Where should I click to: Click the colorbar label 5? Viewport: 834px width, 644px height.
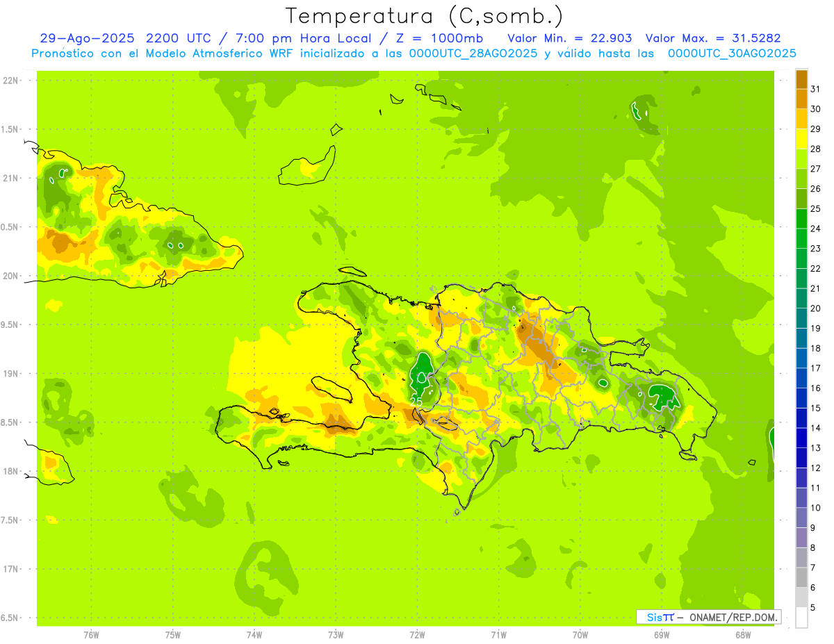pos(812,608)
